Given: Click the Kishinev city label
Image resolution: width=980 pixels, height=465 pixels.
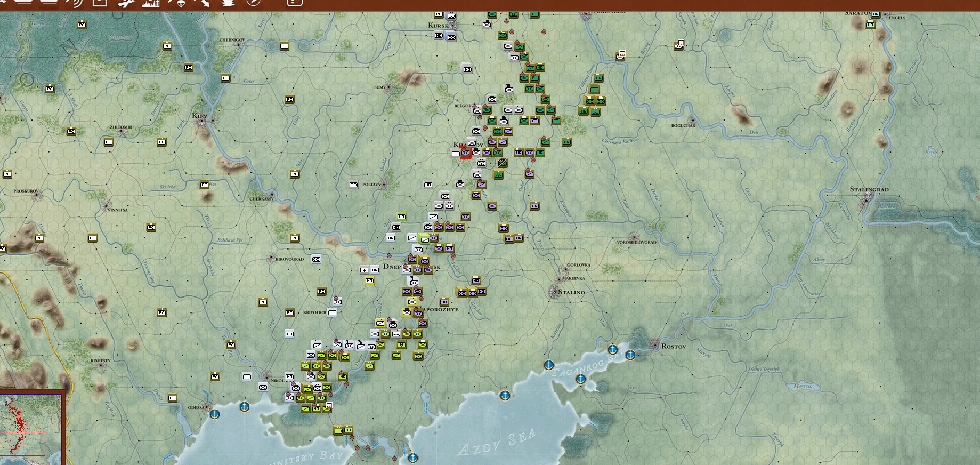Looking at the screenshot, I should pyautogui.click(x=100, y=360).
